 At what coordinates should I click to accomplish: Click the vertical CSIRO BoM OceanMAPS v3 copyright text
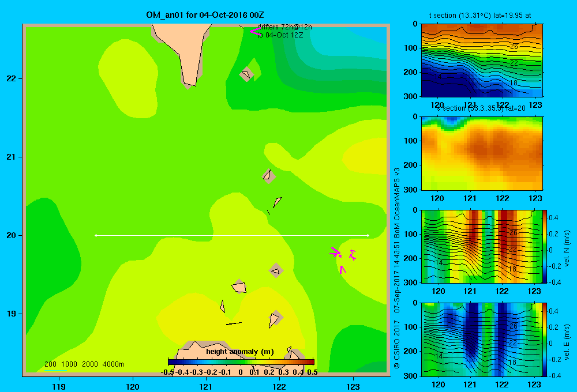point(397,269)
